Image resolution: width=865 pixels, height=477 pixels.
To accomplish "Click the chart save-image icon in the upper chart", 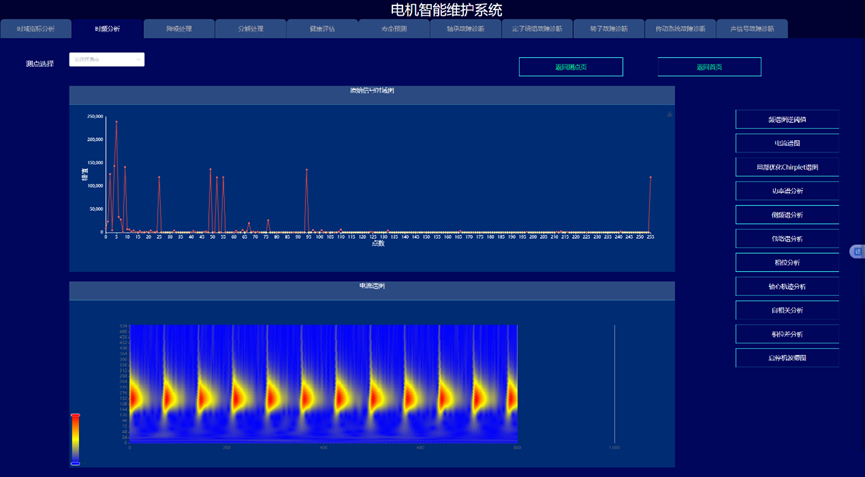I will (669, 115).
